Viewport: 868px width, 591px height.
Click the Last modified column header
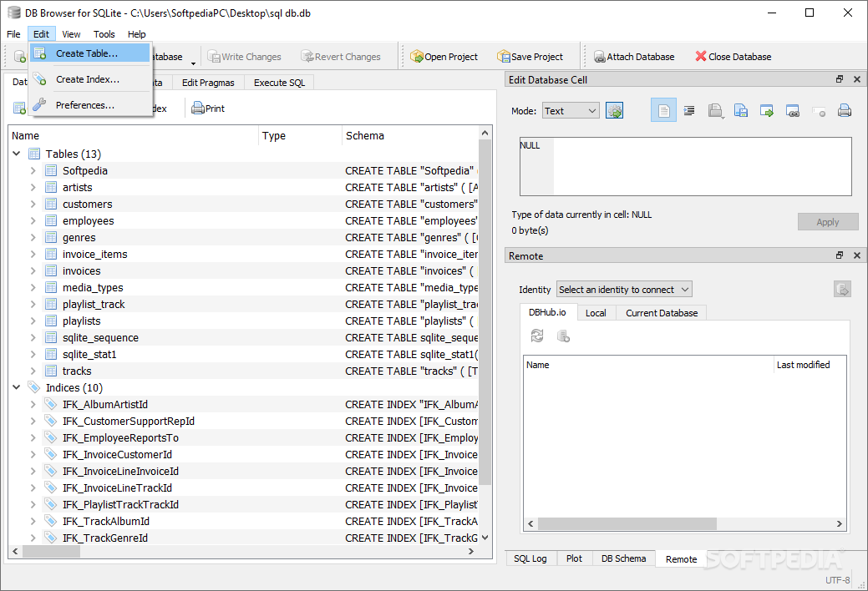coord(810,365)
